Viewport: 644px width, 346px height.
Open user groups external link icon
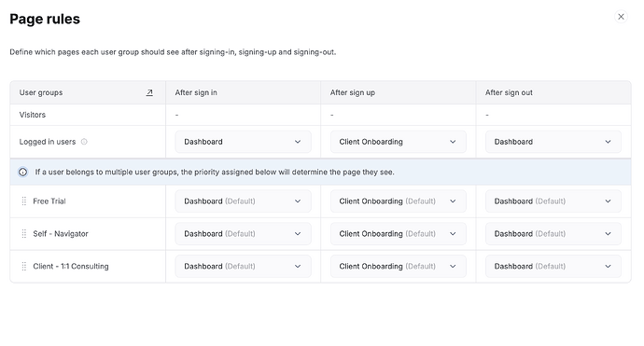point(149,92)
